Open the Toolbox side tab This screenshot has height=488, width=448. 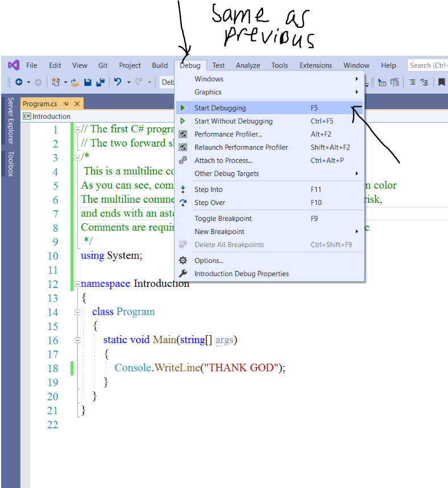[x=11, y=164]
